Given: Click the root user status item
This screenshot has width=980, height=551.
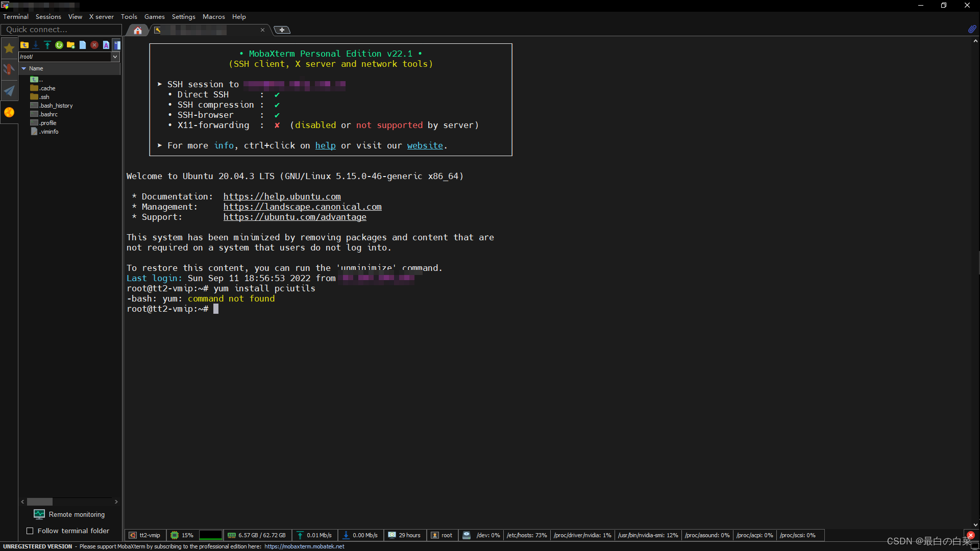Looking at the screenshot, I should [442, 535].
